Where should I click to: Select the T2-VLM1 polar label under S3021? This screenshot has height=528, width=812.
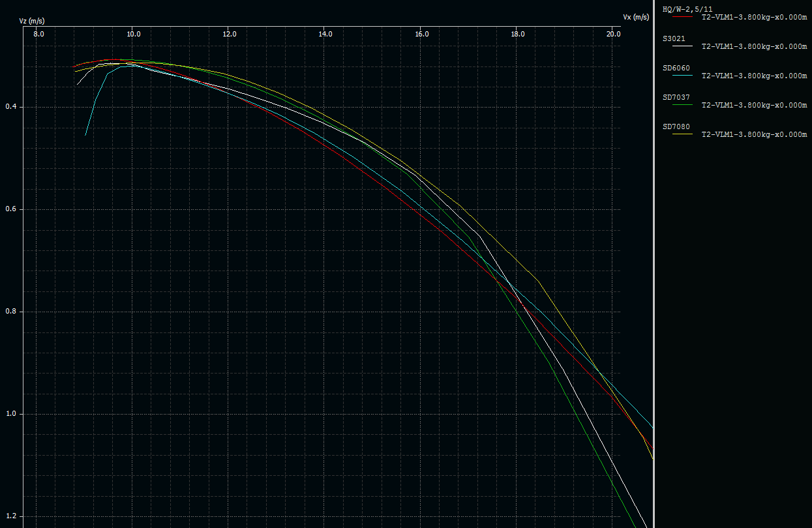click(x=754, y=46)
